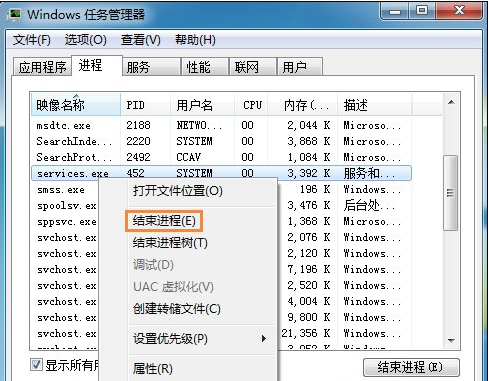
Task: Click user name CCAV
Action: pos(189,157)
